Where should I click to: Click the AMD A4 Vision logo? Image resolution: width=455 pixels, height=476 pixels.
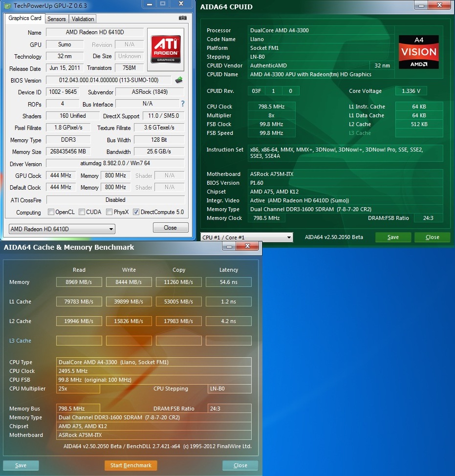click(x=418, y=52)
